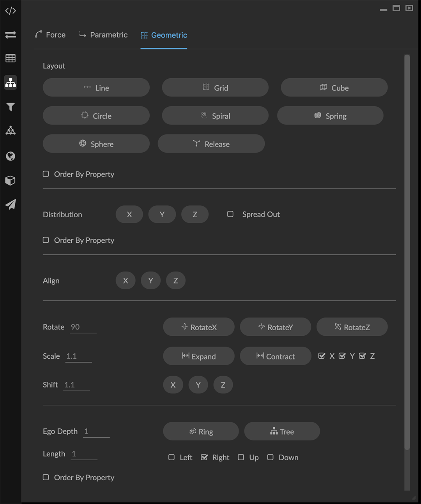421x504 pixels.
Task: Open the transfer arrows sidebar icon
Action: pos(11,35)
